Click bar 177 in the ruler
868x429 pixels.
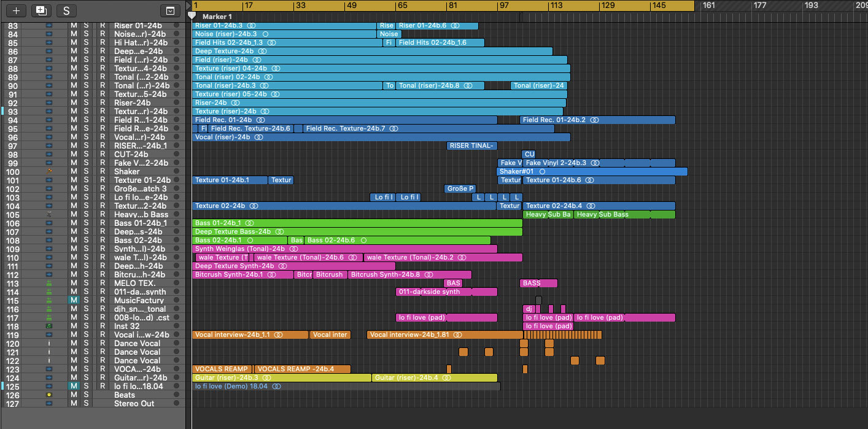(760, 6)
